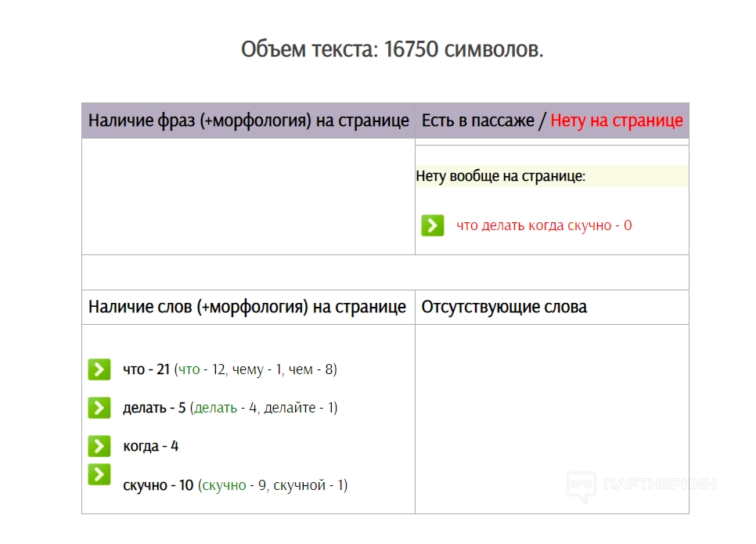Select the 'Объем текста: 16750 символов.' heading
This screenshot has width=756, height=544.
pos(392,49)
